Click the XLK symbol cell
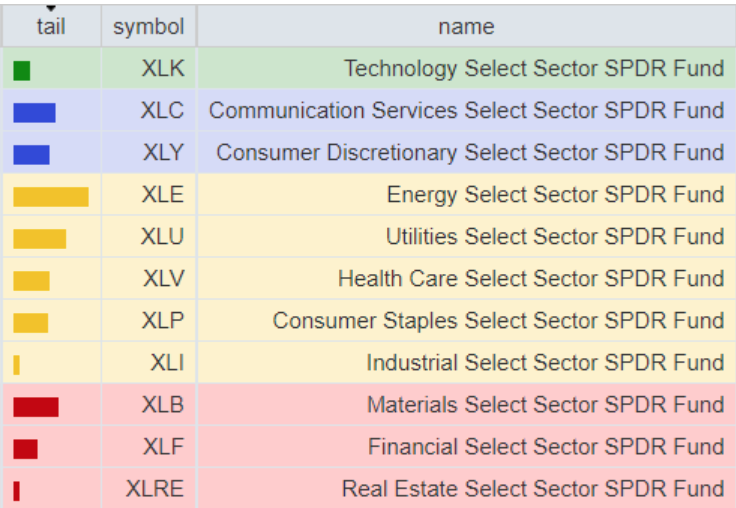The image size is (736, 508). tap(163, 68)
